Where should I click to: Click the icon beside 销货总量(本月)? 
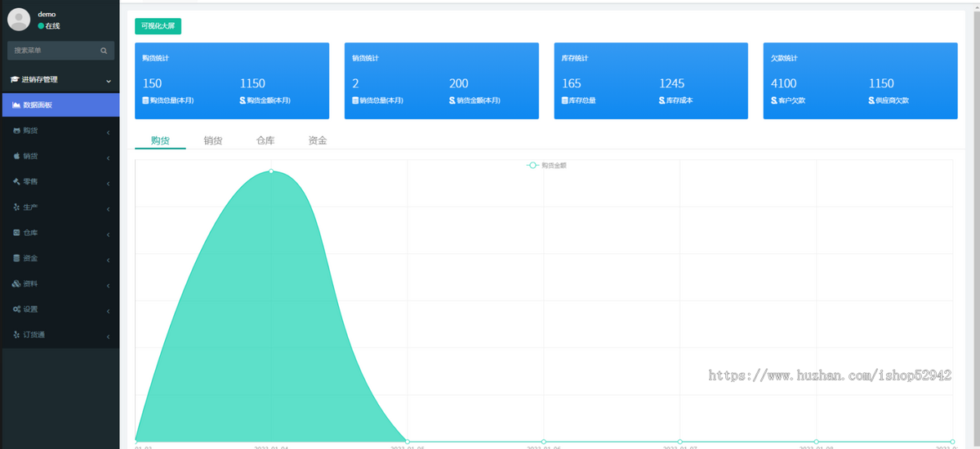pyautogui.click(x=355, y=100)
